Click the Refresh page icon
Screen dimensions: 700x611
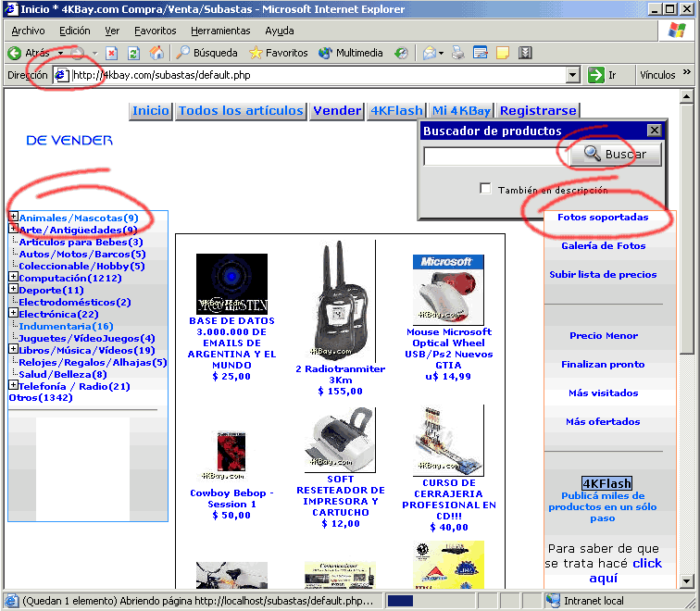tap(133, 53)
